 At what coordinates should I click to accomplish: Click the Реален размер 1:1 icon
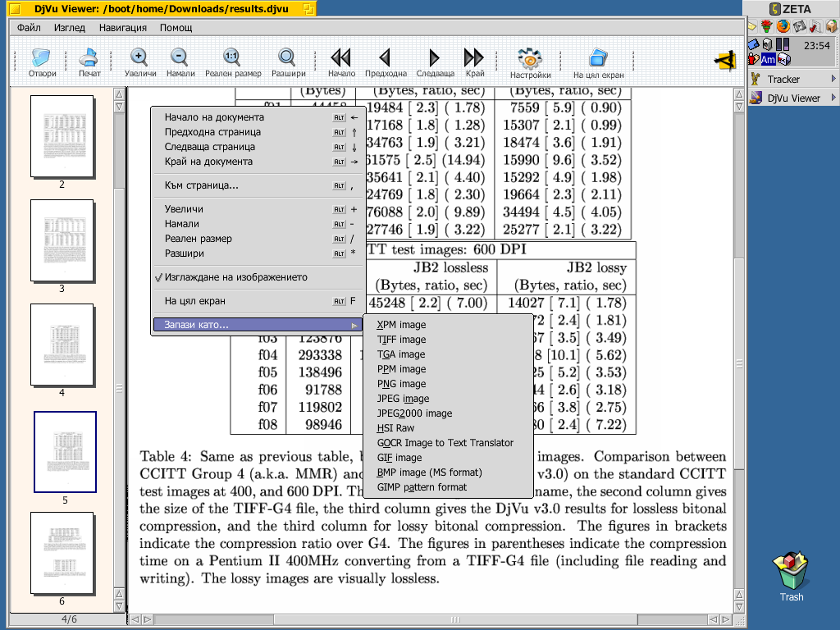pos(232,57)
